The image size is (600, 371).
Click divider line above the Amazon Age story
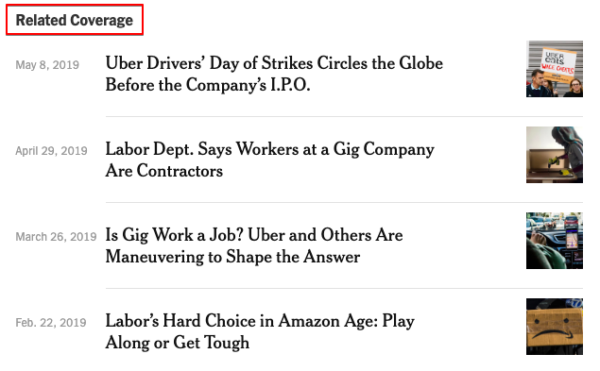point(344,288)
